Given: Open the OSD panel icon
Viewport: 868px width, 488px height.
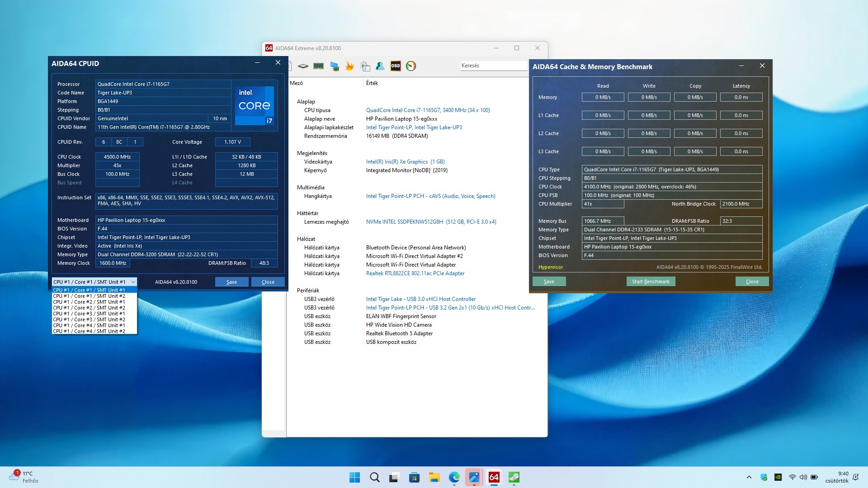Looking at the screenshot, I should [396, 66].
